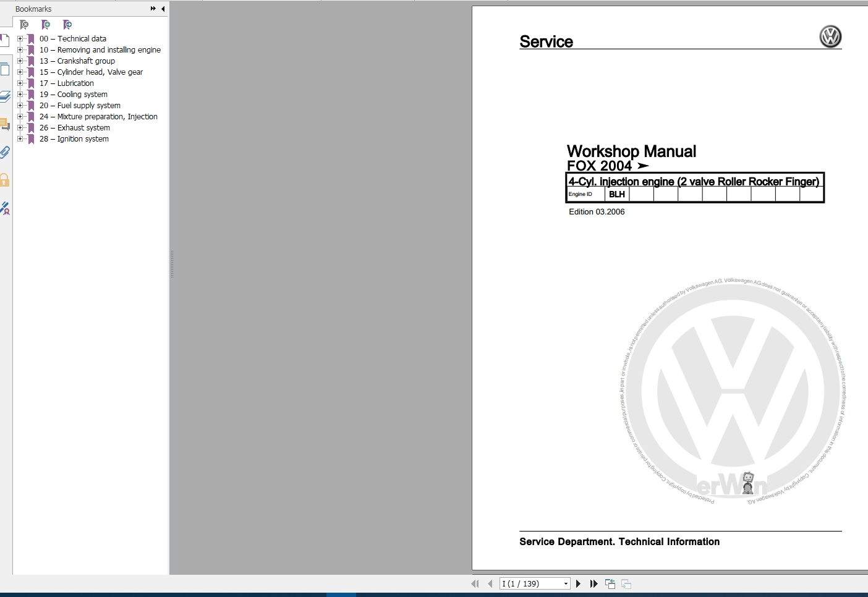868x597 pixels.
Task: Open the '00 – Technical data' bookmark
Action: tap(73, 38)
